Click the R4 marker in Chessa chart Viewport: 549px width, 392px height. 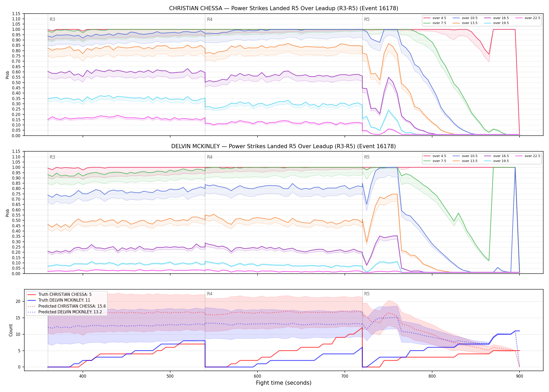tap(210, 19)
